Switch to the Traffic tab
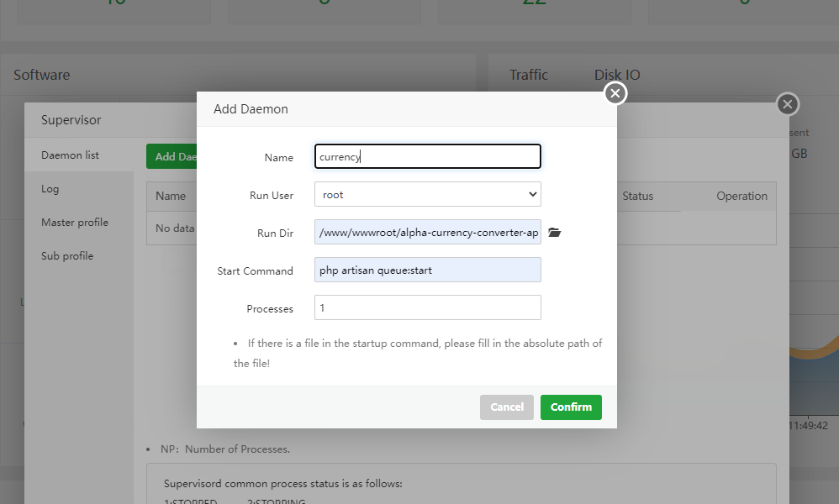The image size is (839, 504). (529, 75)
